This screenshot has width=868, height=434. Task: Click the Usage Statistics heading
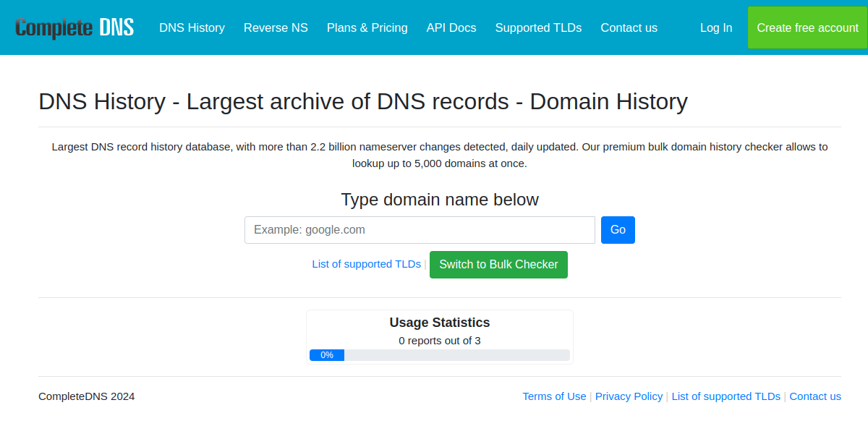(x=439, y=323)
